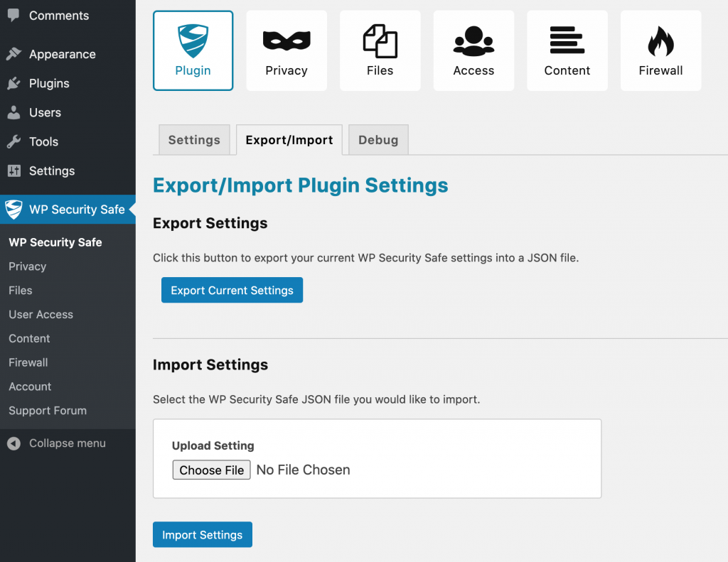Image resolution: width=728 pixels, height=562 pixels.
Task: Click the Export Settings subheading
Action: (x=210, y=223)
